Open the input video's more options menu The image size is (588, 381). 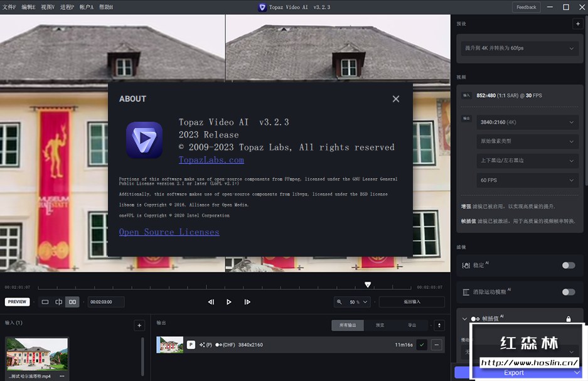click(x=62, y=376)
